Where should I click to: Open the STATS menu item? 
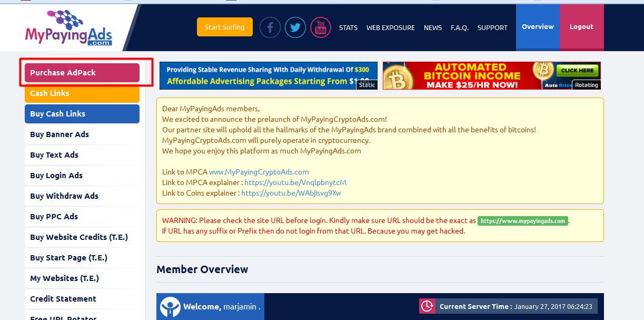[348, 28]
